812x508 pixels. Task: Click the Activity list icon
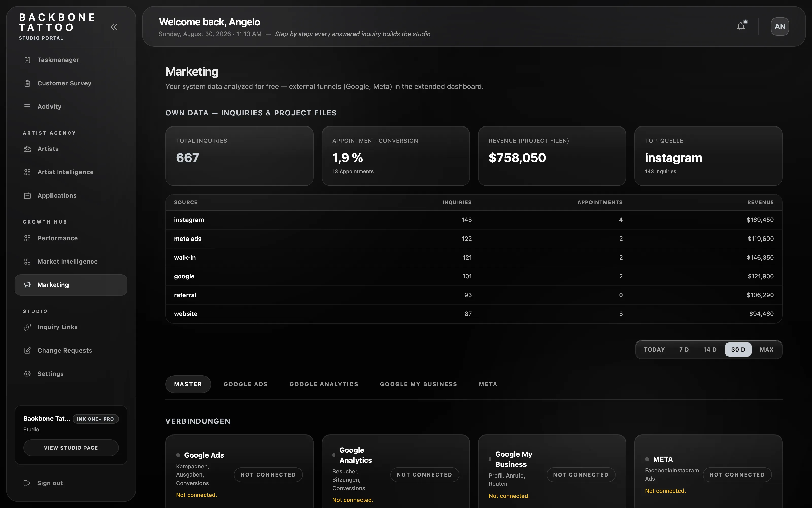[27, 106]
